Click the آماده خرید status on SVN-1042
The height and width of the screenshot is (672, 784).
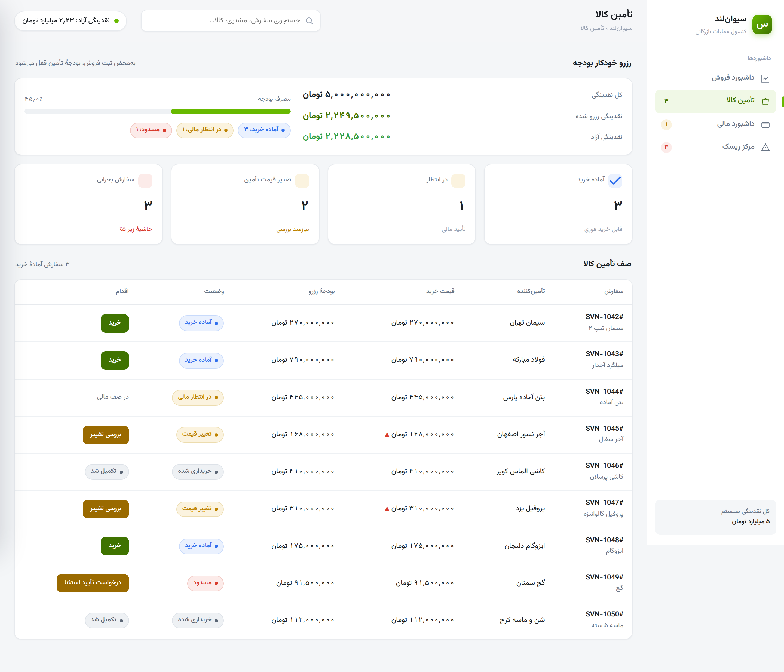click(201, 323)
